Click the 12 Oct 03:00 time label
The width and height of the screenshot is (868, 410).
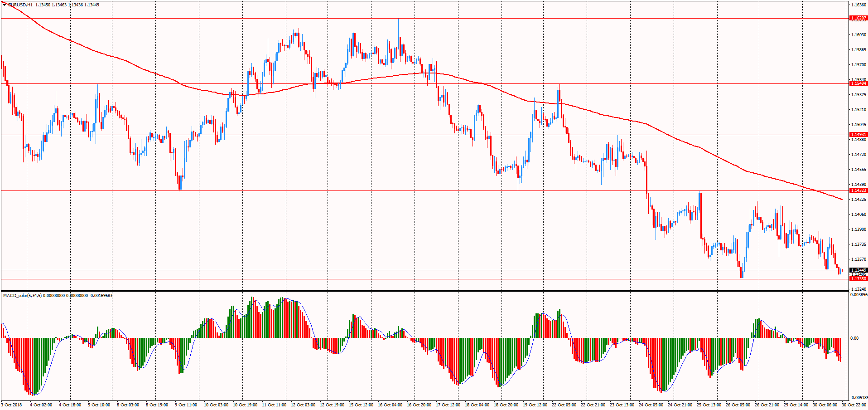(303, 405)
